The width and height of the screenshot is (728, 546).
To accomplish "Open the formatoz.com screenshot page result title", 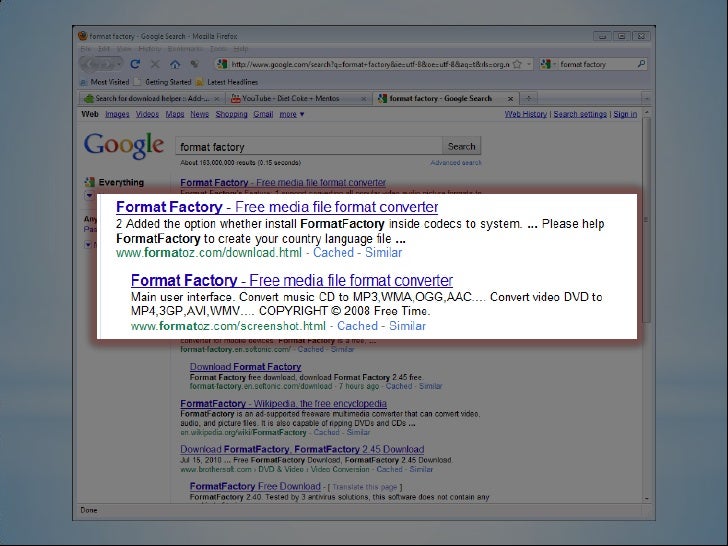I will pyautogui.click(x=292, y=280).
